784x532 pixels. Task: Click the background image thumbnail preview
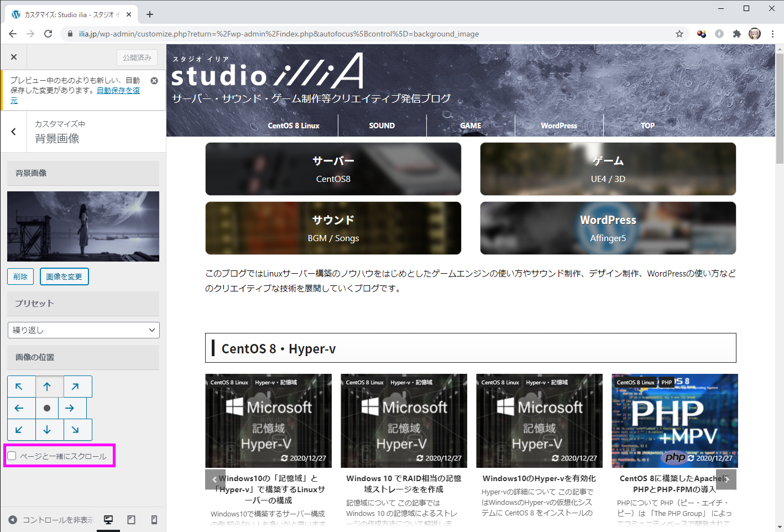(x=83, y=226)
